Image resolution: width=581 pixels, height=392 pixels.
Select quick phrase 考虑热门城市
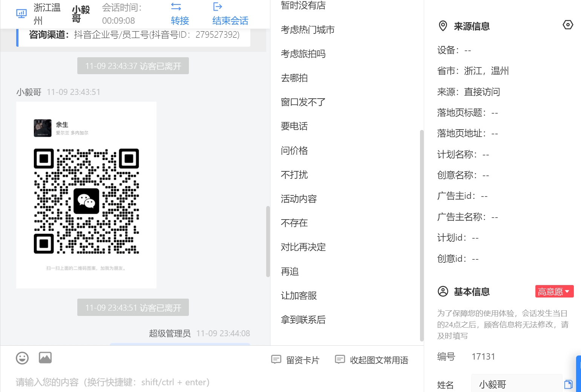pos(308,30)
